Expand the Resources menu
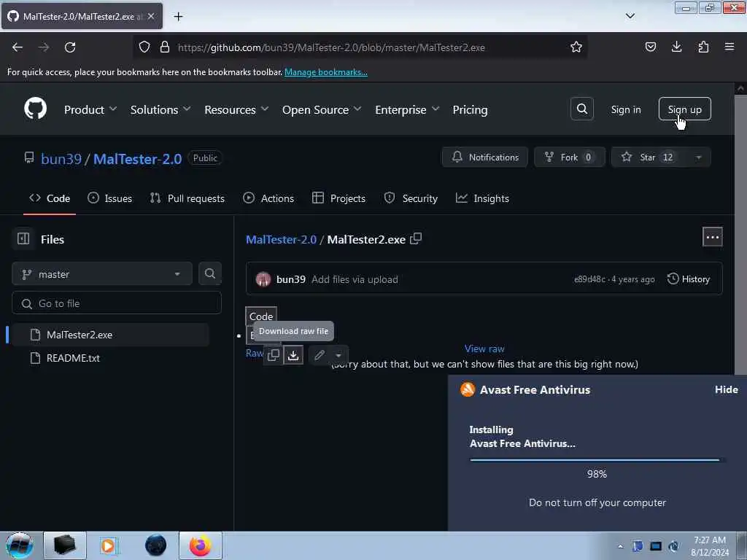The image size is (747, 560). pos(236,109)
